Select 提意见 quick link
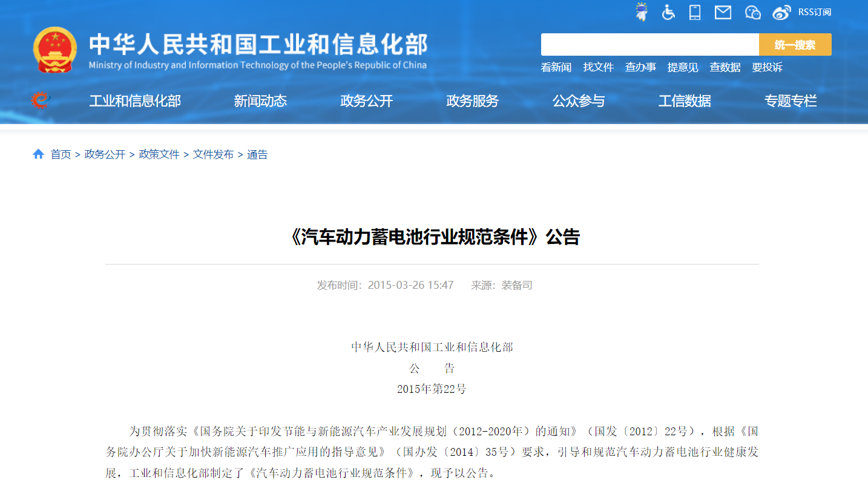The height and width of the screenshot is (494, 868). tap(683, 67)
